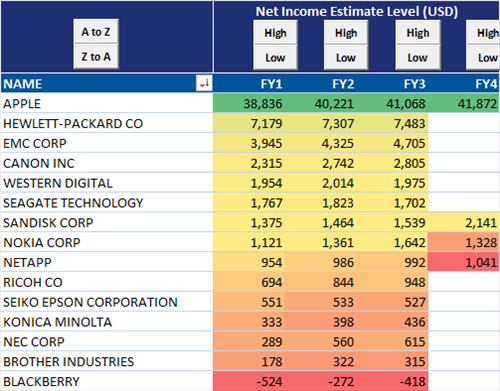
Task: Select Seagate FY3 value 1,702
Action: (x=392, y=203)
